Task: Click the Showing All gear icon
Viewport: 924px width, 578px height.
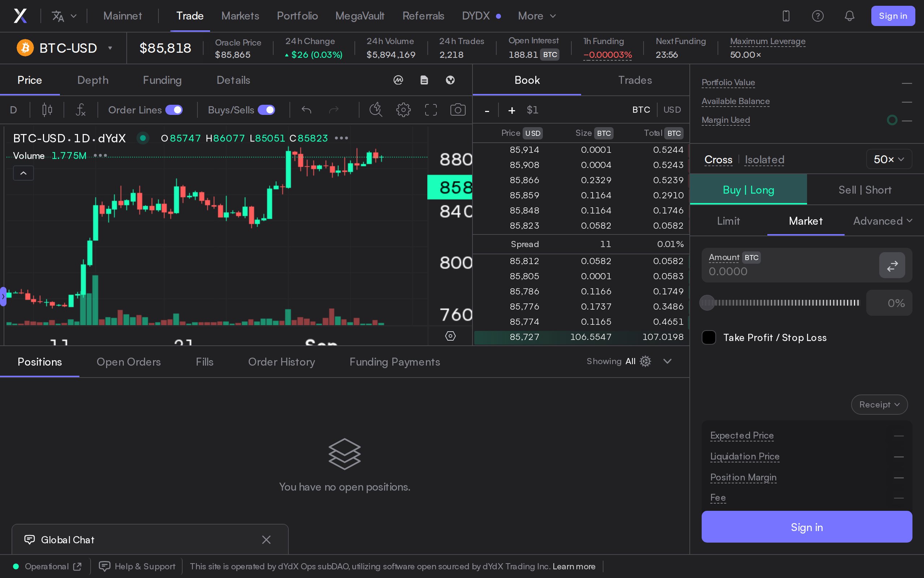Action: tap(645, 361)
